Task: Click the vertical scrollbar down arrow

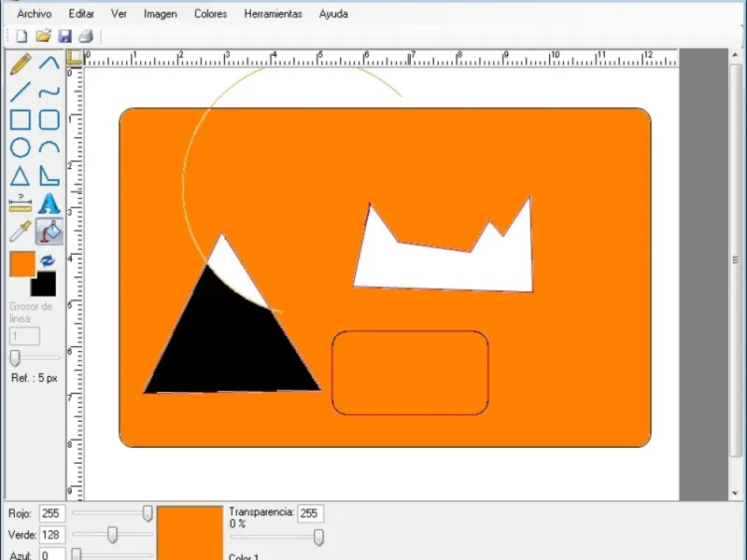Action: pos(735,494)
